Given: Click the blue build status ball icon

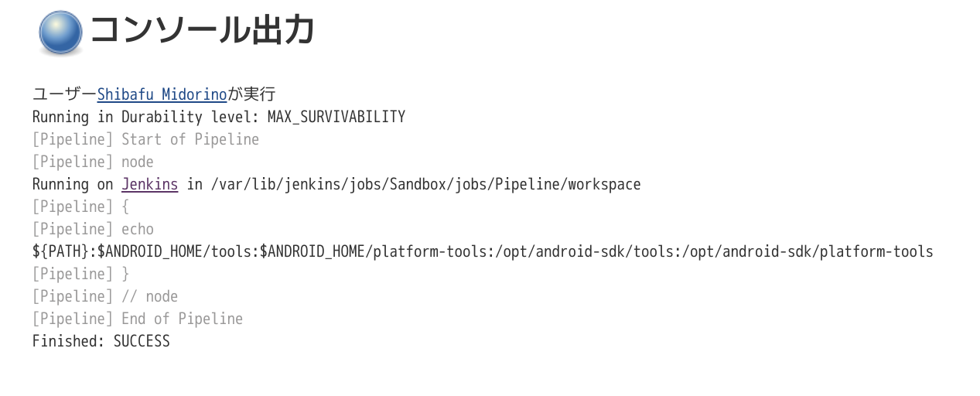Looking at the screenshot, I should click(x=60, y=33).
